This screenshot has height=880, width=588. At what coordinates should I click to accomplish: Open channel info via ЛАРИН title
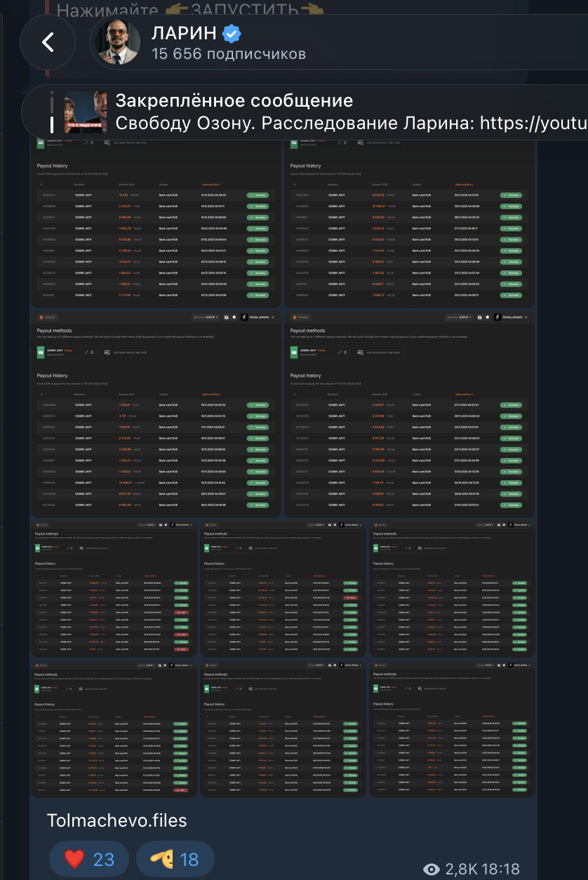[x=184, y=32]
